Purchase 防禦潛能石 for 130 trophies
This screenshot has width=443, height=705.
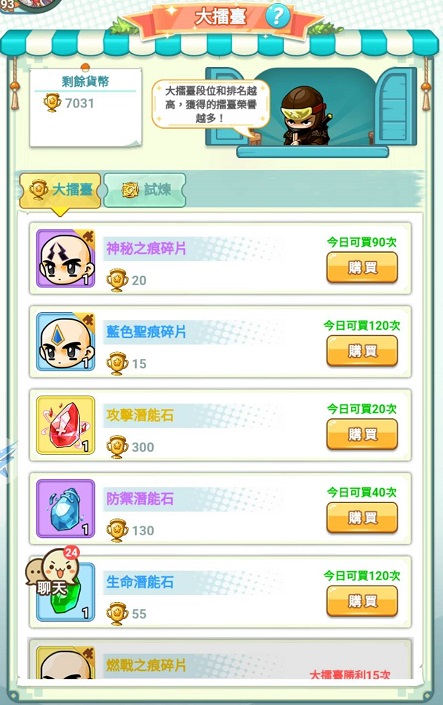(x=362, y=518)
